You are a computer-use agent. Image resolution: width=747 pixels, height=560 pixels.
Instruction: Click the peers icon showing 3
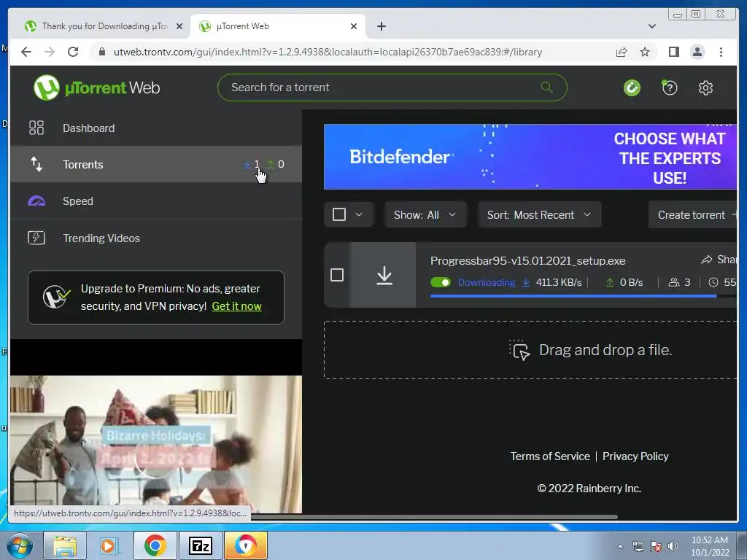click(x=673, y=282)
